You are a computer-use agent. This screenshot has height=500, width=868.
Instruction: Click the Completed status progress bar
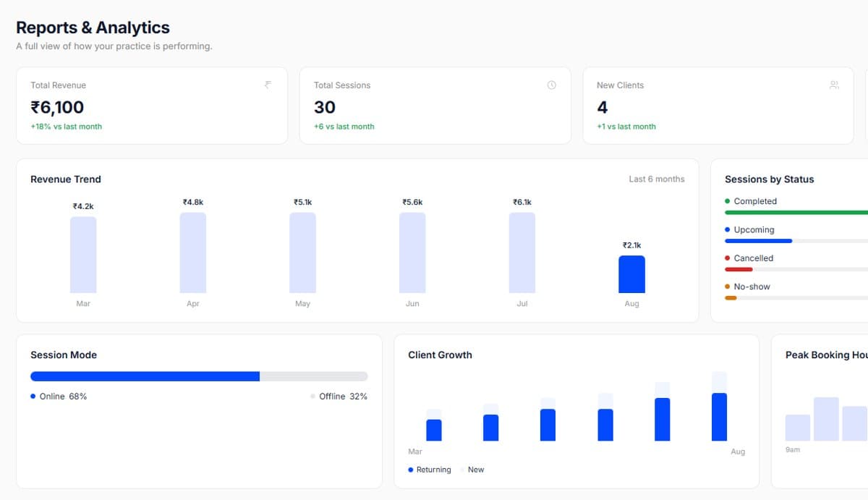click(x=796, y=213)
